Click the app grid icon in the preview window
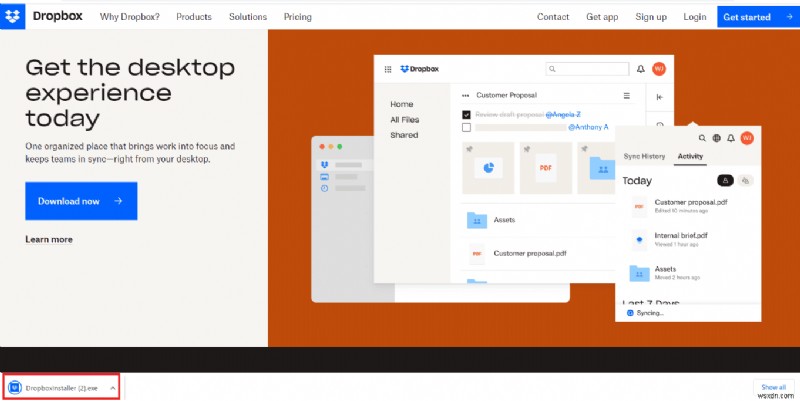800x401 pixels. (x=388, y=69)
